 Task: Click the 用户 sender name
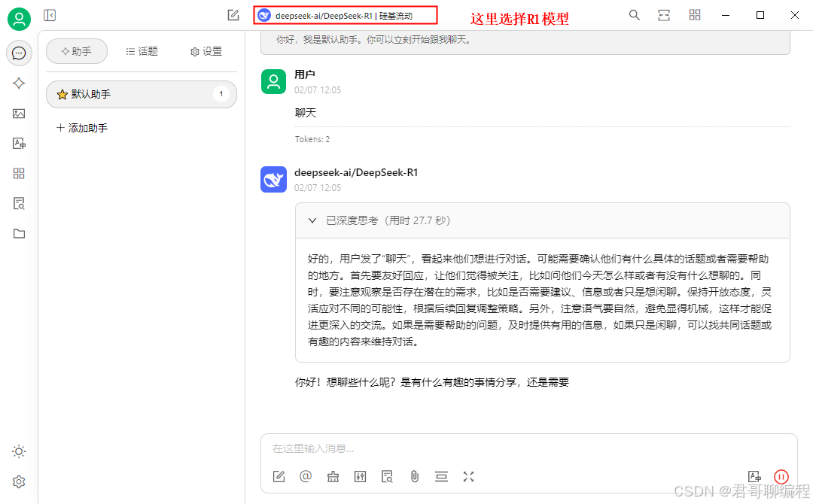(x=305, y=74)
